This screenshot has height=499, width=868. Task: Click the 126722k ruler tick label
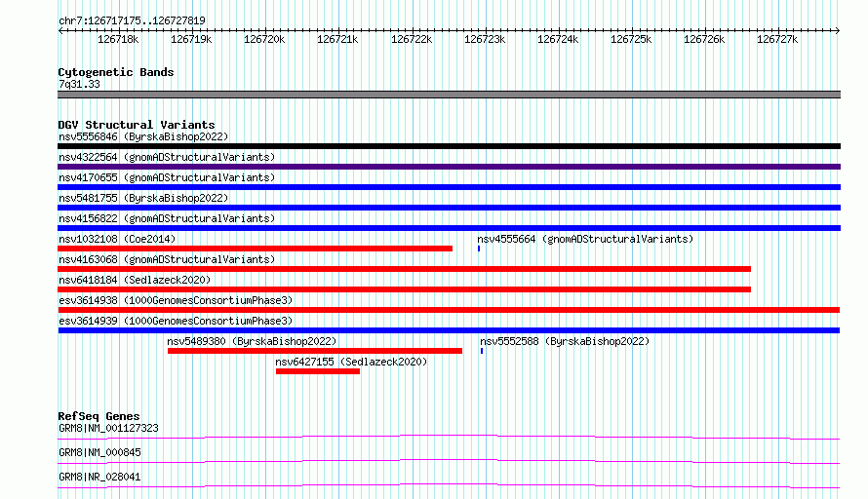(412, 39)
